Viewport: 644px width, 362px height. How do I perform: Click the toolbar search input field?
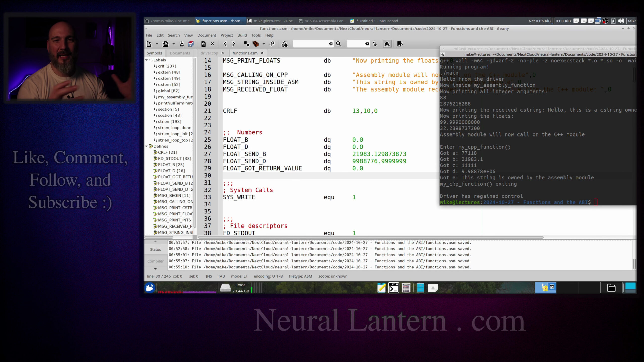pyautogui.click(x=310, y=44)
